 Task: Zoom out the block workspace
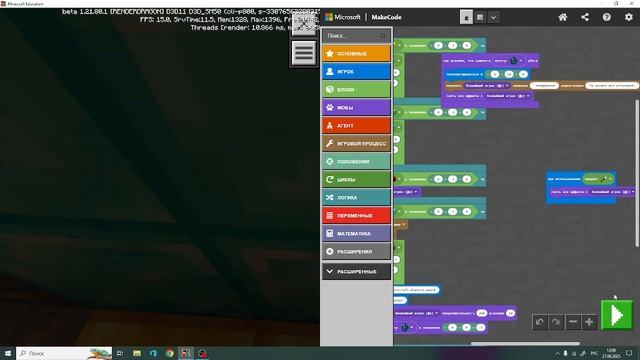click(573, 322)
